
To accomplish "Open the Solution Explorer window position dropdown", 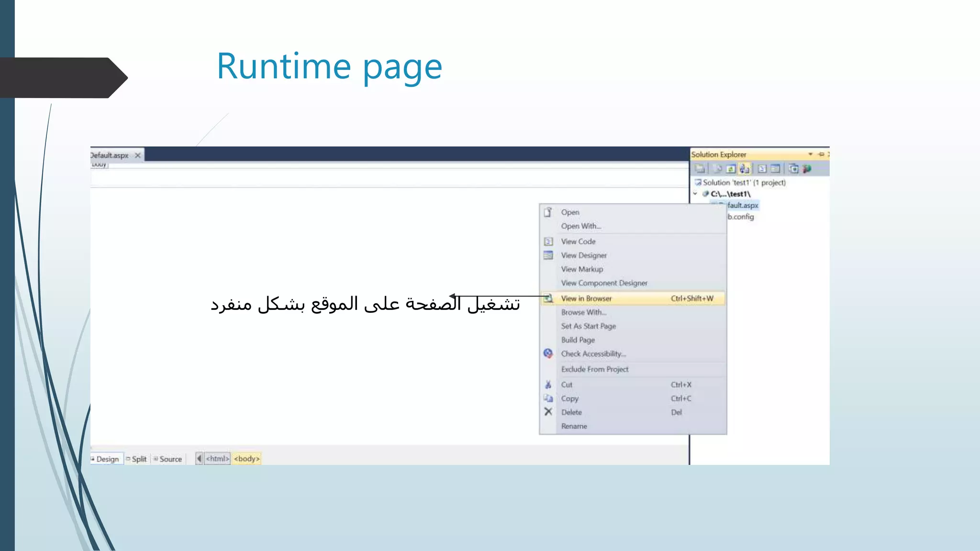I will coord(811,154).
